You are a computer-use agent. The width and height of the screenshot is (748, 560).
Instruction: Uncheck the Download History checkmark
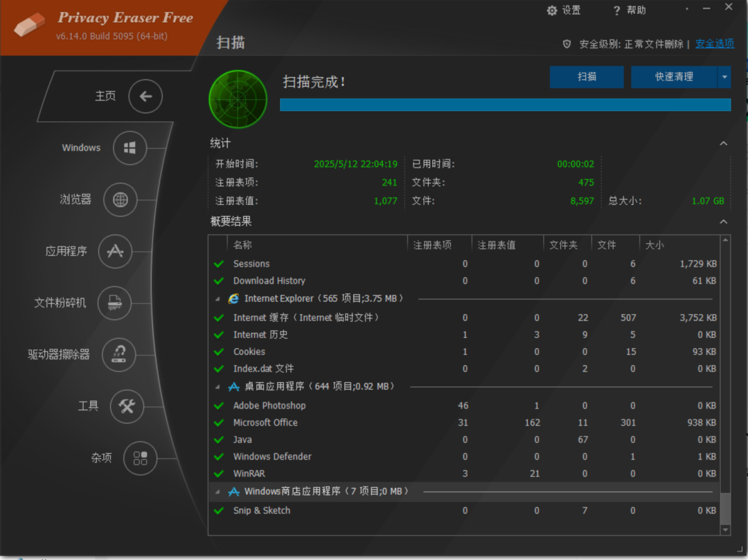point(219,281)
